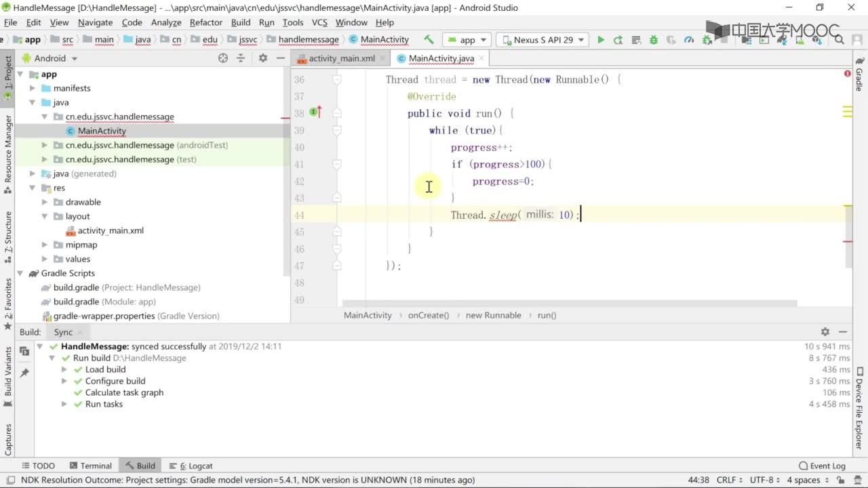Toggle the TODO tool window
Viewport: 868px width, 488px height.
coord(38,466)
